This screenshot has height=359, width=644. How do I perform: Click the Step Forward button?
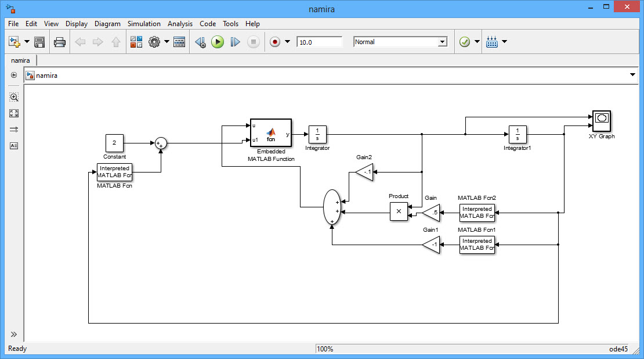235,42
